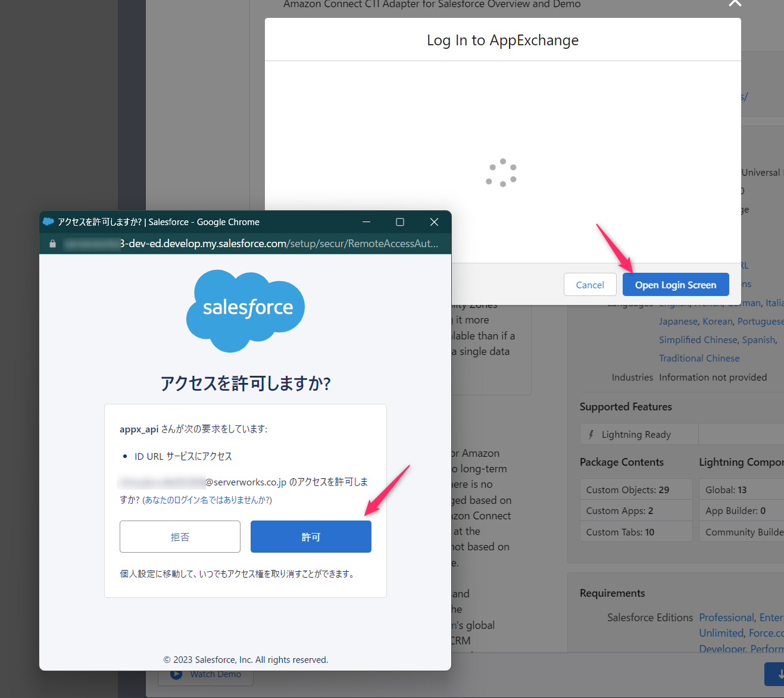The width and height of the screenshot is (784, 698).
Task: Click the 'Log In to AppExchange' title
Action: coord(502,40)
